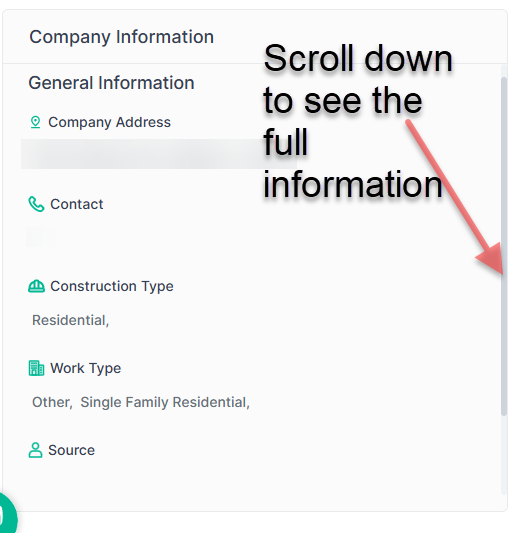This screenshot has height=533, width=514.
Task: Click the scrollbar track below the thumb
Action: coord(504,455)
